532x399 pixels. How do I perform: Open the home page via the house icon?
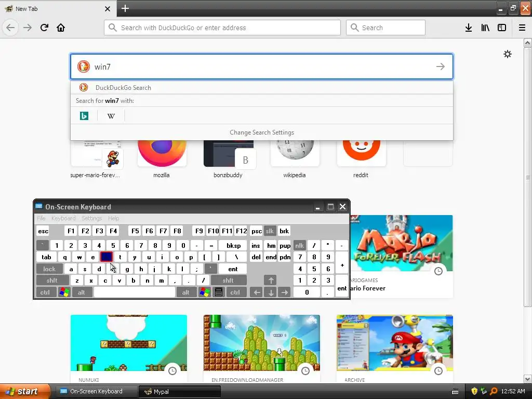[x=61, y=28]
